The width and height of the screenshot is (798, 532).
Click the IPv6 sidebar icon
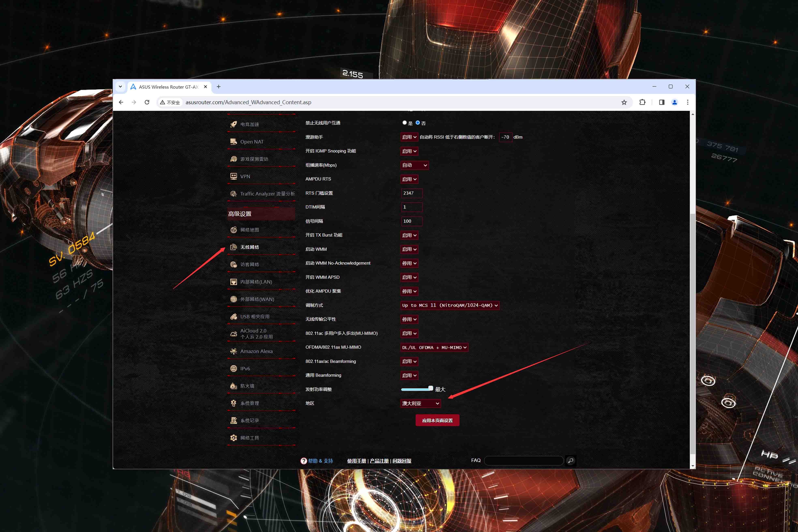click(x=233, y=369)
